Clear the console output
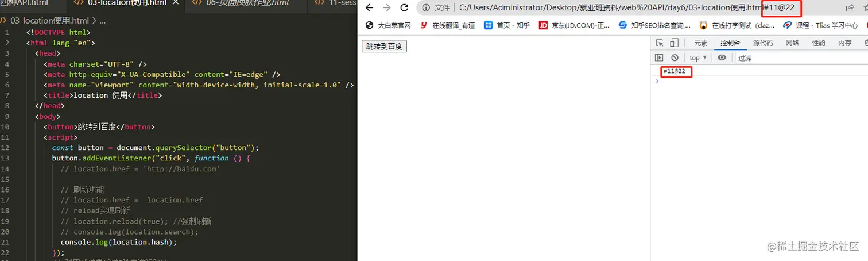The width and height of the screenshot is (868, 261). 675,57
